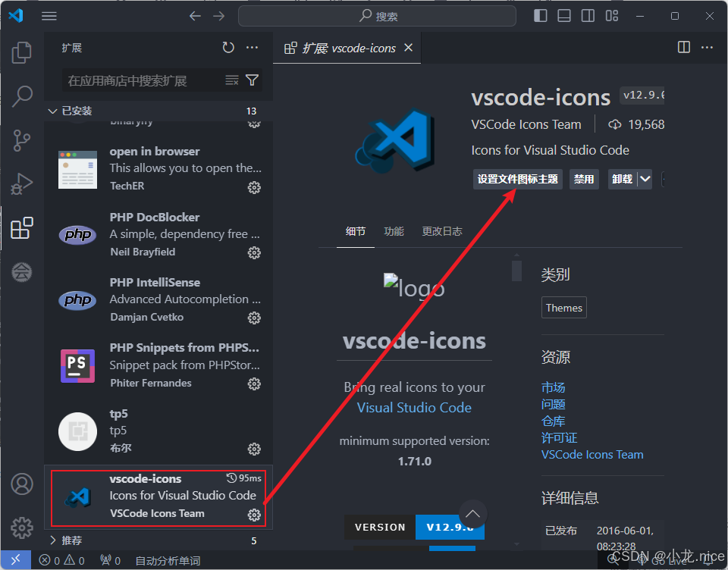Open VSCode Icons Team resource link
The height and width of the screenshot is (570, 728).
[x=592, y=455]
